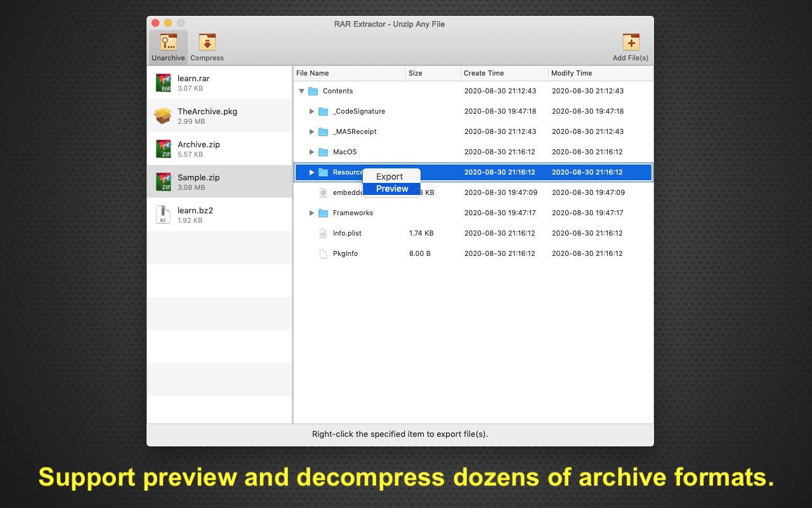The height and width of the screenshot is (508, 812).
Task: Close the RAR Extractor window
Action: coord(155,23)
